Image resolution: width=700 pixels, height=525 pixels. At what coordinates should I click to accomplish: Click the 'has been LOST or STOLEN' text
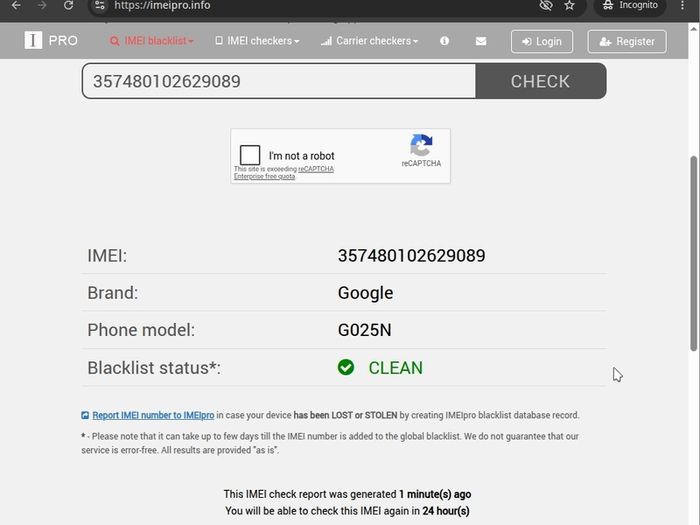pos(345,415)
